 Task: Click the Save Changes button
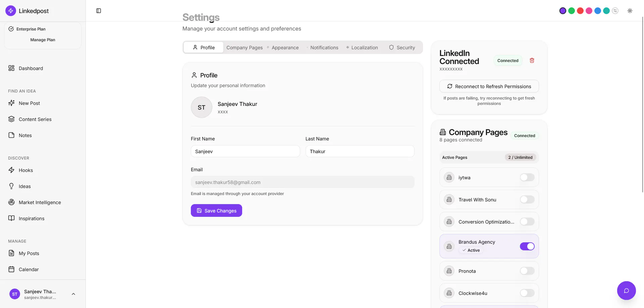click(x=216, y=210)
